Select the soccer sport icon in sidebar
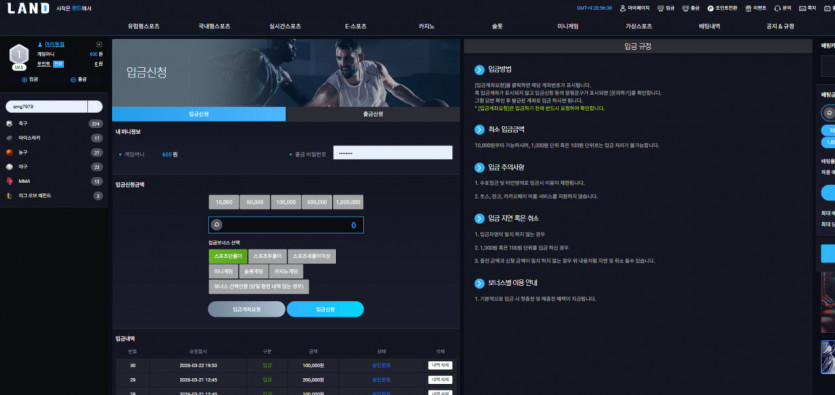Screen dimensions: 835x395 point(9,124)
